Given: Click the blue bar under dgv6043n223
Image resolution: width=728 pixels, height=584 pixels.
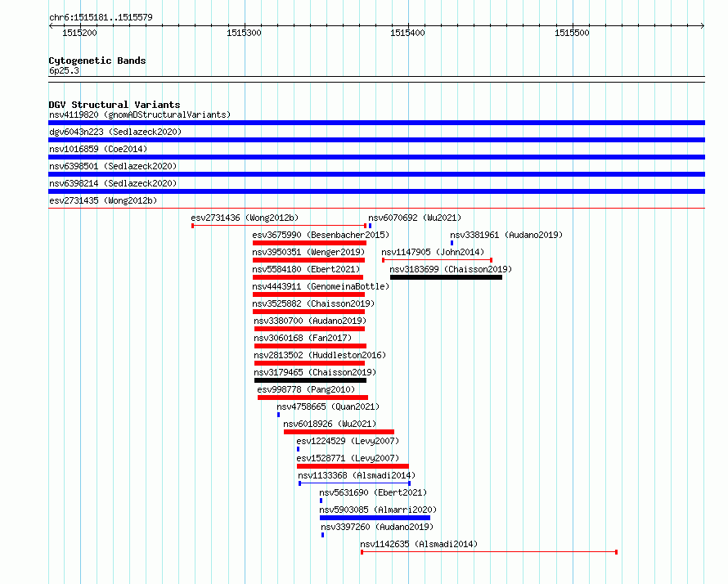Looking at the screenshot, I should (376, 140).
